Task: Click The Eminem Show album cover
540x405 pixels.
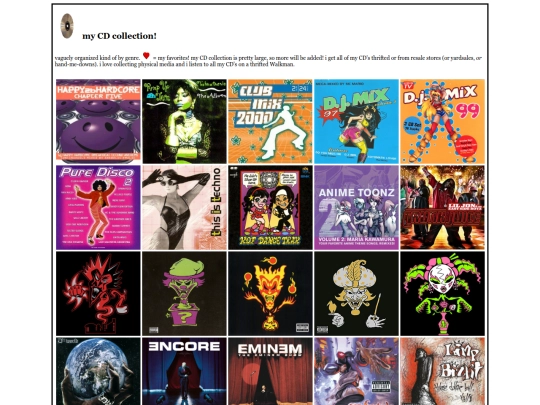Action: (x=270, y=371)
